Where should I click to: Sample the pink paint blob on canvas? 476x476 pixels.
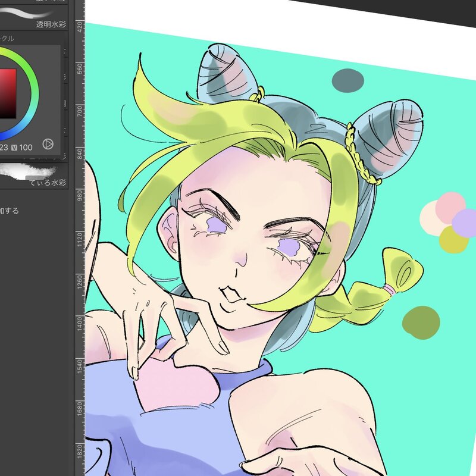tap(449, 206)
